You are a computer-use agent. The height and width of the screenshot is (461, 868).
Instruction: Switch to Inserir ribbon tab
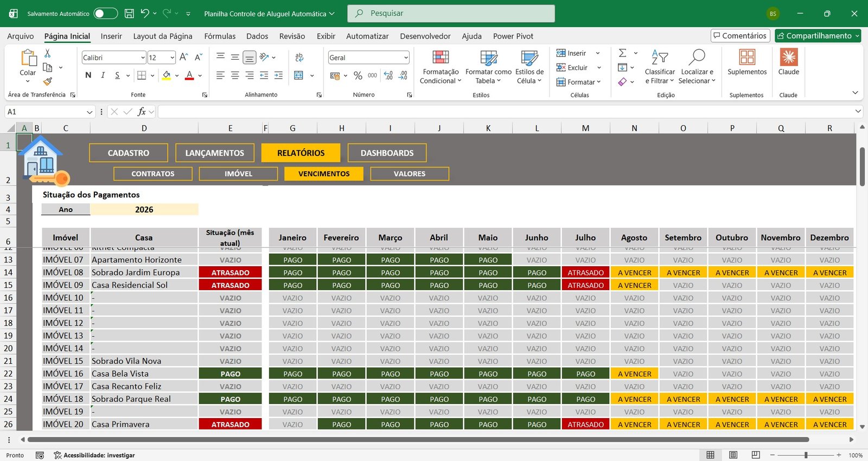111,36
